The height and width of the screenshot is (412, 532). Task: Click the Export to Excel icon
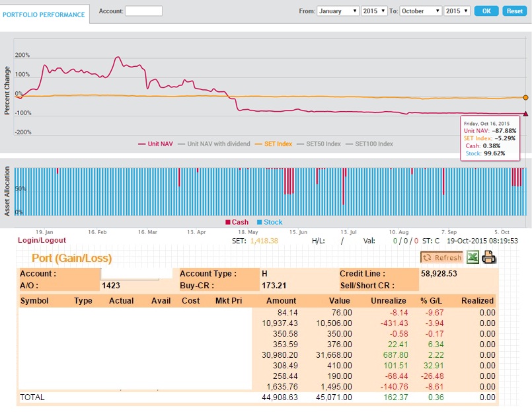pos(473,258)
